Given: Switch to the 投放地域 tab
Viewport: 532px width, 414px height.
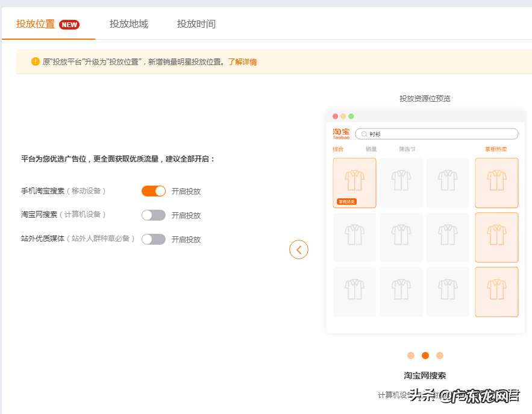Looking at the screenshot, I should pos(129,24).
